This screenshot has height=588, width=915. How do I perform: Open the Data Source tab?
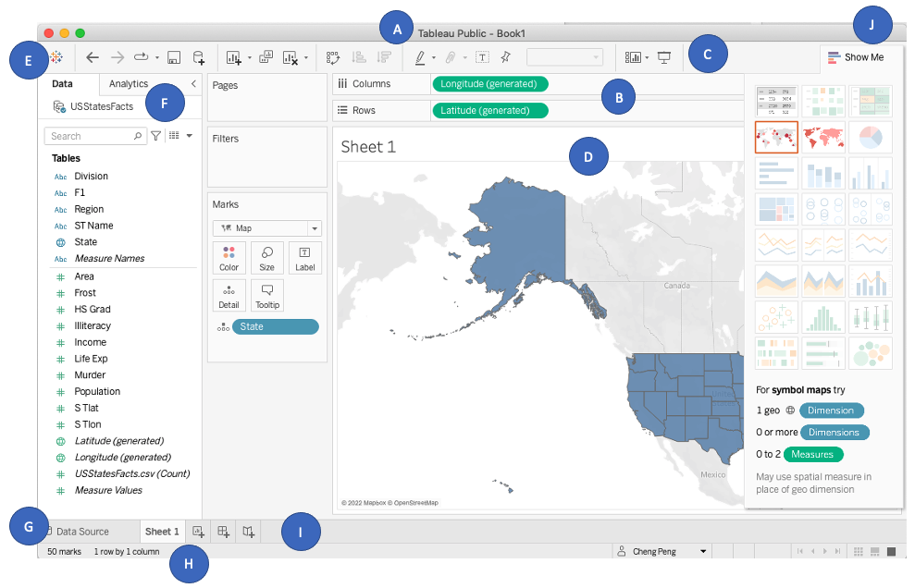pyautogui.click(x=82, y=532)
